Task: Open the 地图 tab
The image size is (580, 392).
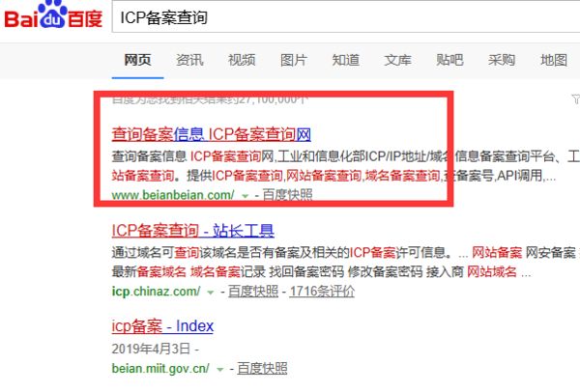Action: click(x=554, y=60)
